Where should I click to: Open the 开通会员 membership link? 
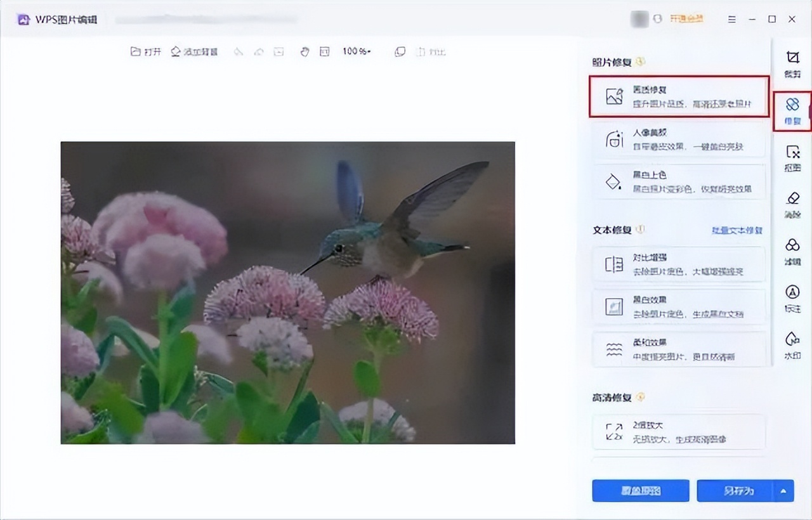click(687, 18)
